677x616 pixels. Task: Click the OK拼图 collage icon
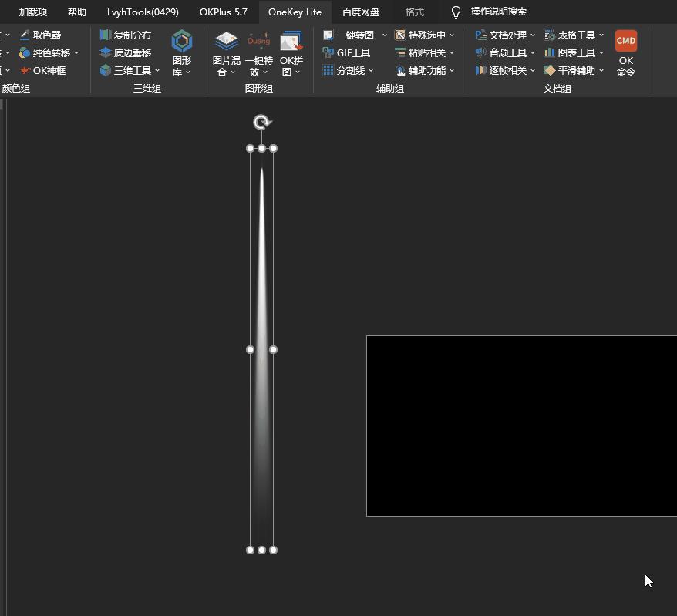[x=291, y=41]
